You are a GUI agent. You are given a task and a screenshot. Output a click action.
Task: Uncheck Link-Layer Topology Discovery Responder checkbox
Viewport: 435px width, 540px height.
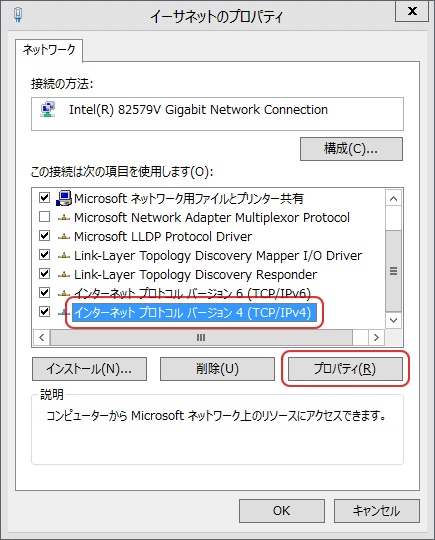(44, 274)
